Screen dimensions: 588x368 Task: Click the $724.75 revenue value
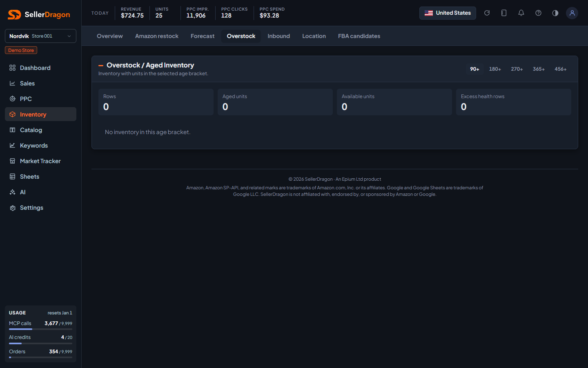click(132, 16)
